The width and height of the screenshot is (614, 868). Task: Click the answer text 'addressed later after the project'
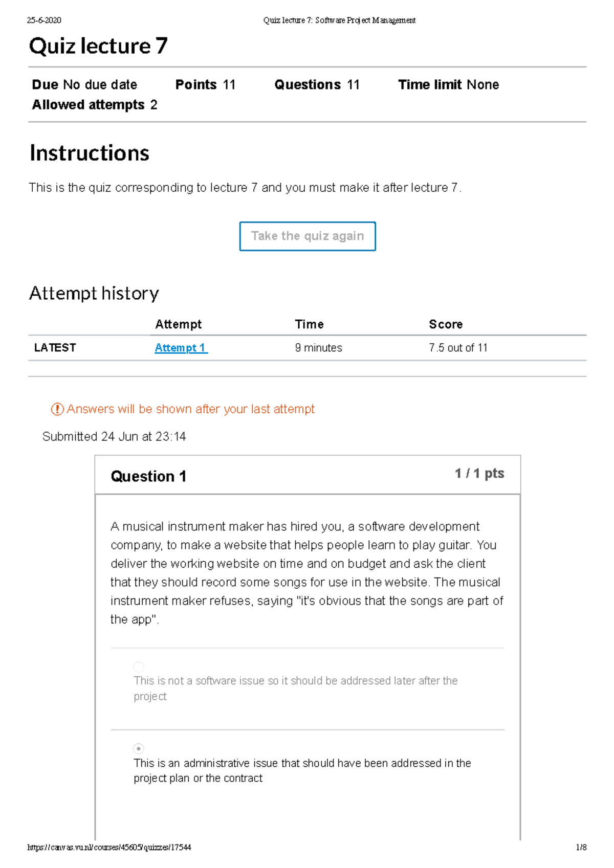[x=295, y=688]
